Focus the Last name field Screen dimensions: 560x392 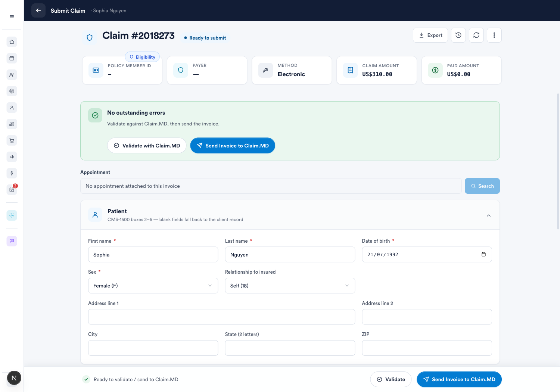click(290, 255)
